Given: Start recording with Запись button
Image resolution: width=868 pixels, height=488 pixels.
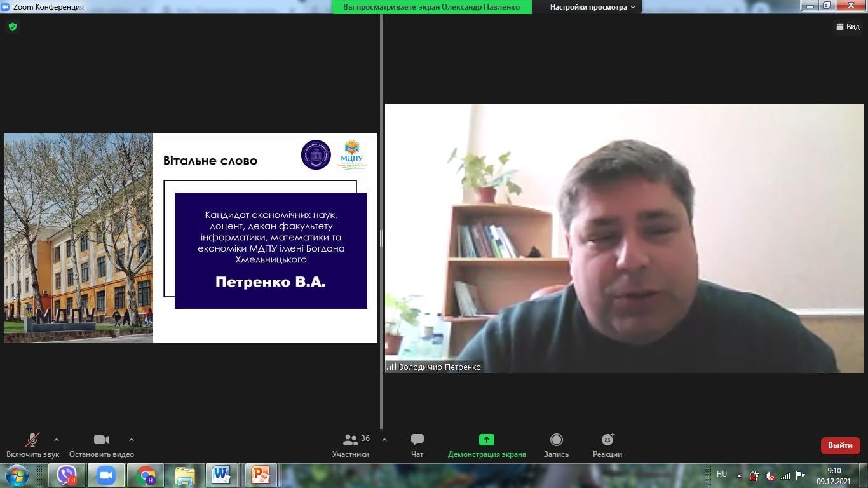Looking at the screenshot, I should pos(556,445).
